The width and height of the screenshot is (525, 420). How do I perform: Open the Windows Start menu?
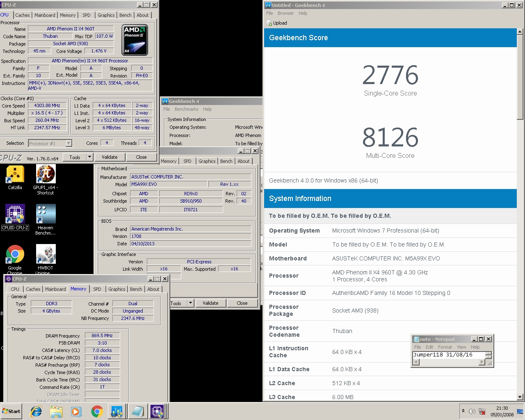(11, 411)
